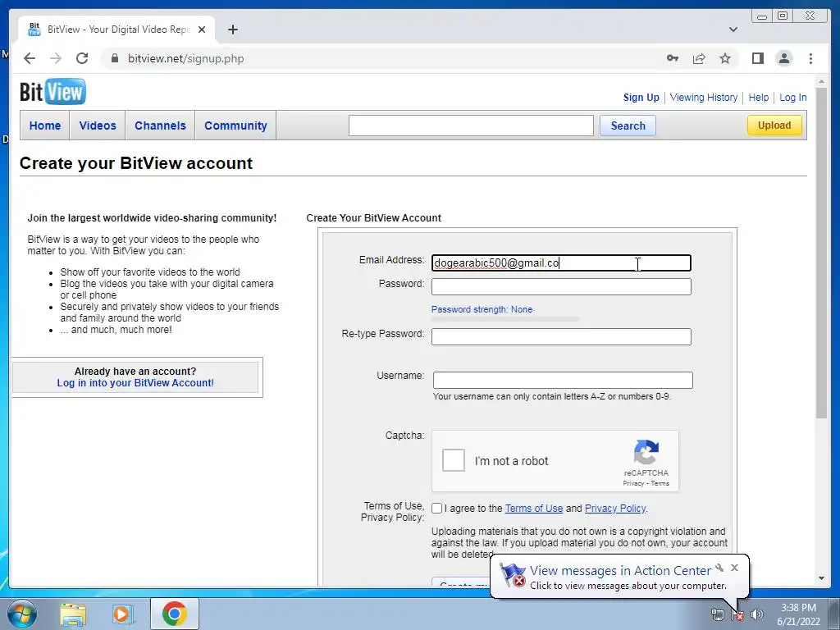This screenshot has height=630, width=840.
Task: Click the share page icon
Action: (x=699, y=58)
